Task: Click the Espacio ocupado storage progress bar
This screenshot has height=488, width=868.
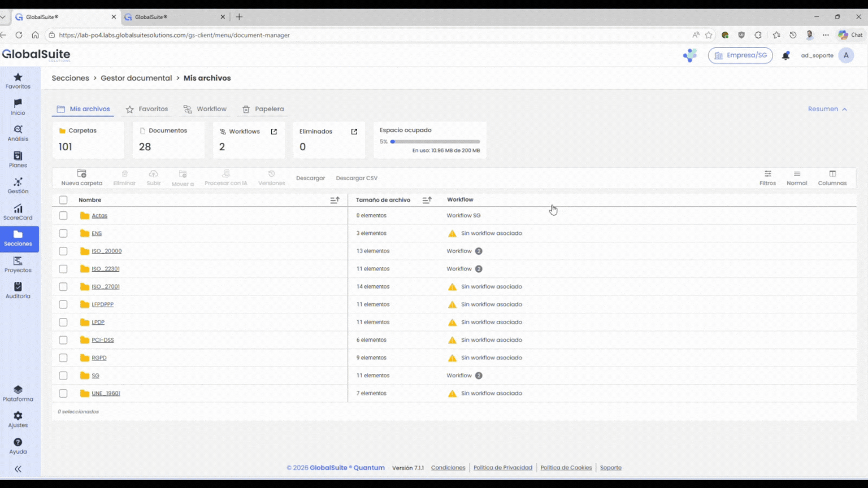Action: point(435,142)
